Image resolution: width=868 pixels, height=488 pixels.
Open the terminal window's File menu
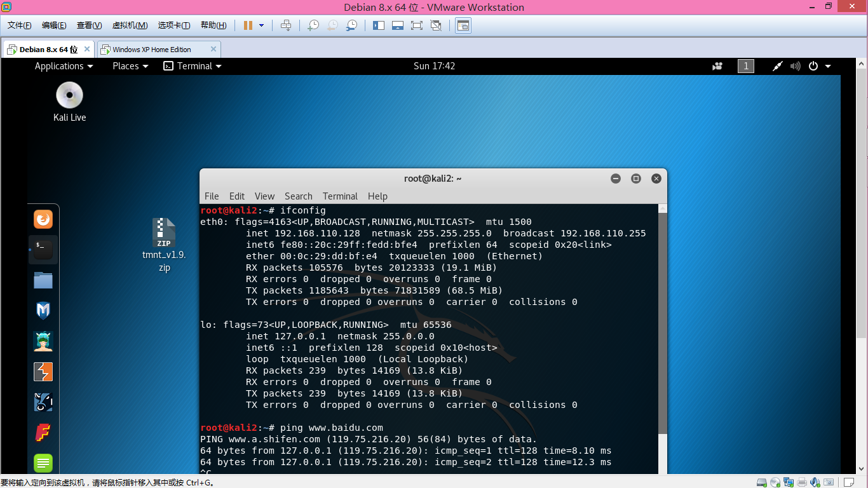212,196
